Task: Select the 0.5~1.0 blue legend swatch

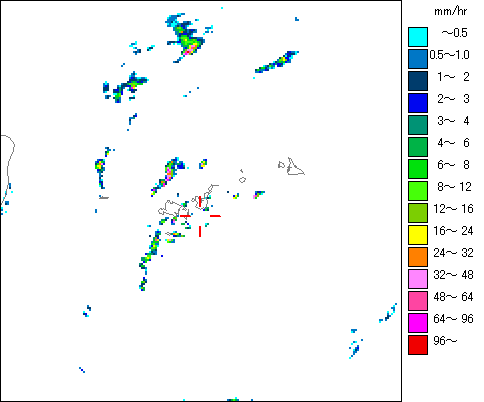Action: (418, 59)
